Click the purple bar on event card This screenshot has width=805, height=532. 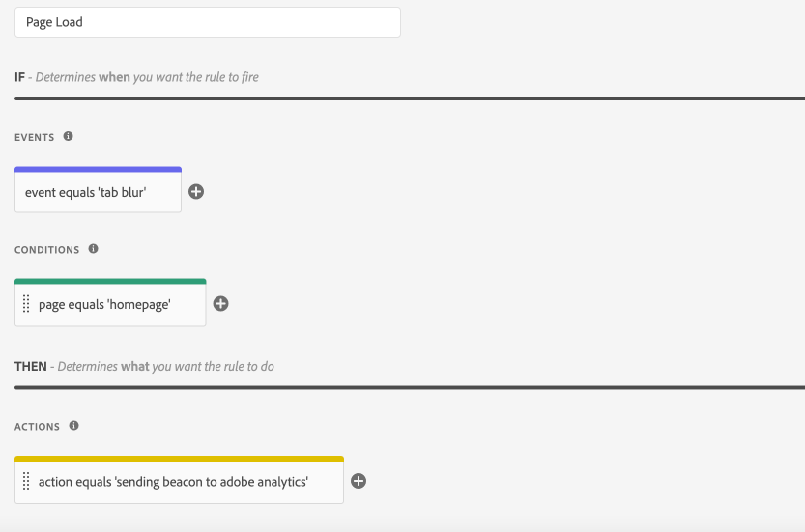(98, 169)
